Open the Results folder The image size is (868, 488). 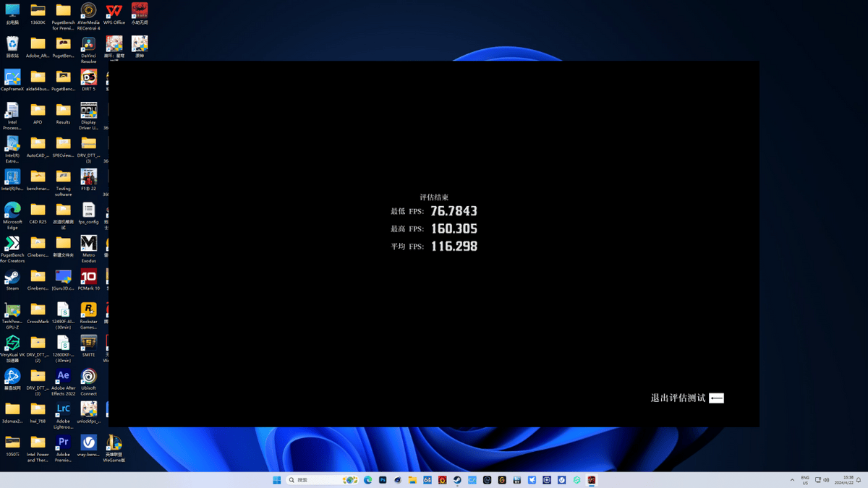click(63, 114)
